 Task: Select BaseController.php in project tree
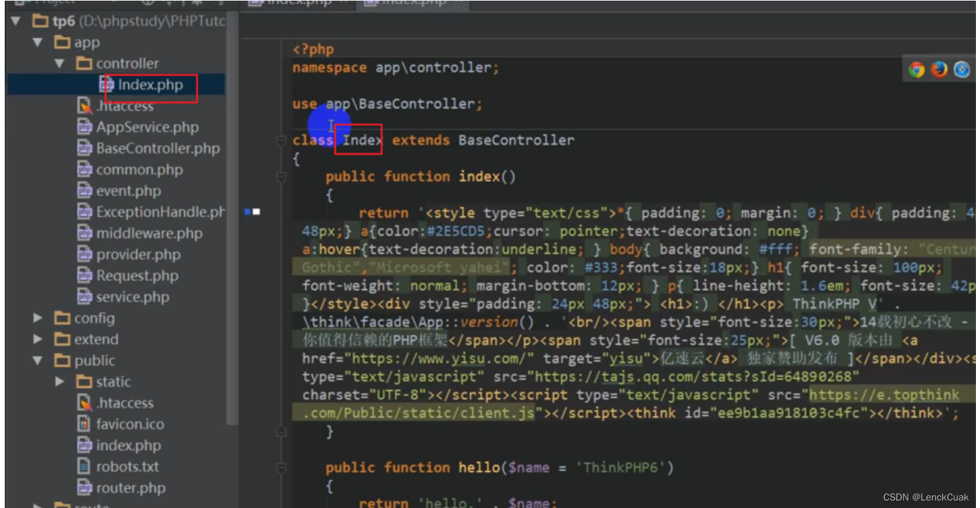tap(158, 148)
